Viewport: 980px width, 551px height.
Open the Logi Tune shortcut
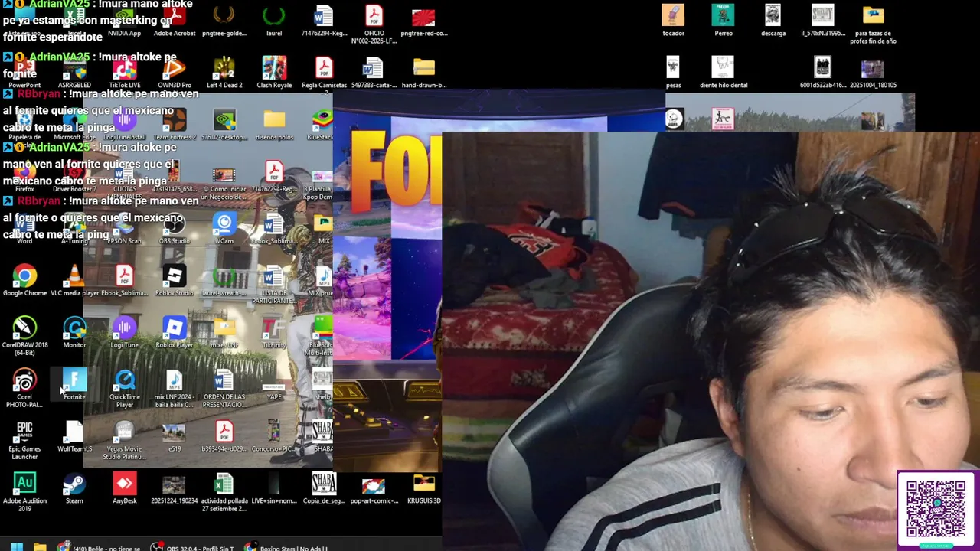pyautogui.click(x=124, y=333)
